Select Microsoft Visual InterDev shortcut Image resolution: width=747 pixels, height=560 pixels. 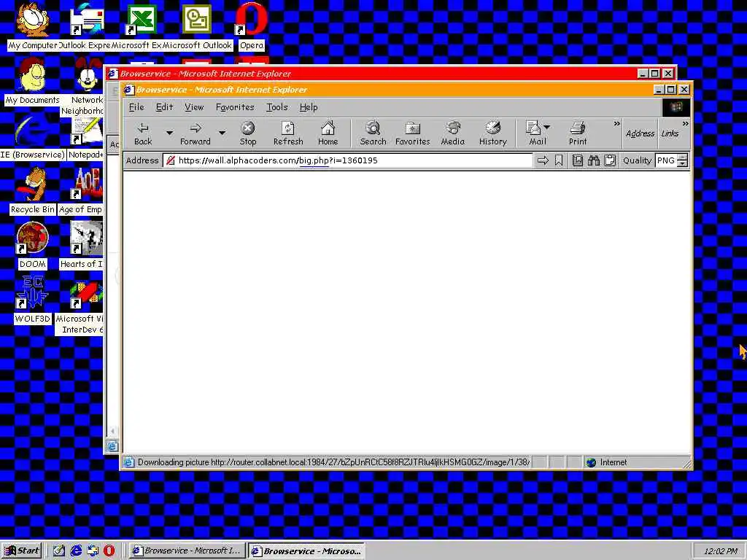80,306
